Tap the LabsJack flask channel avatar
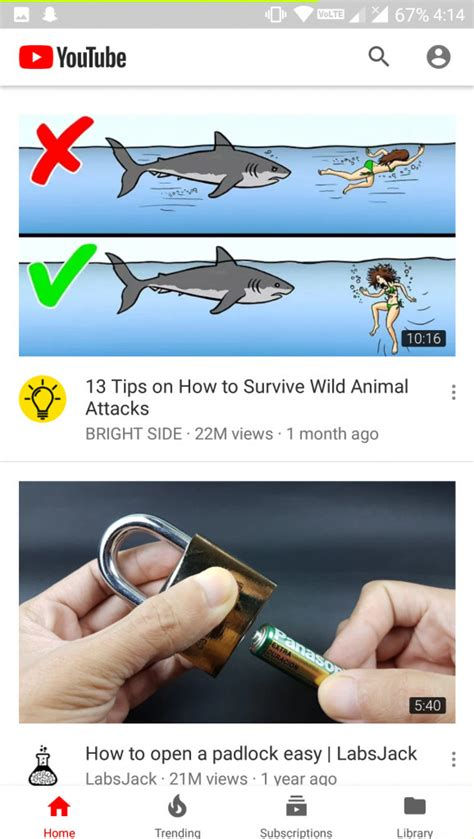Viewport: 474px width, 839px height. pyautogui.click(x=42, y=765)
